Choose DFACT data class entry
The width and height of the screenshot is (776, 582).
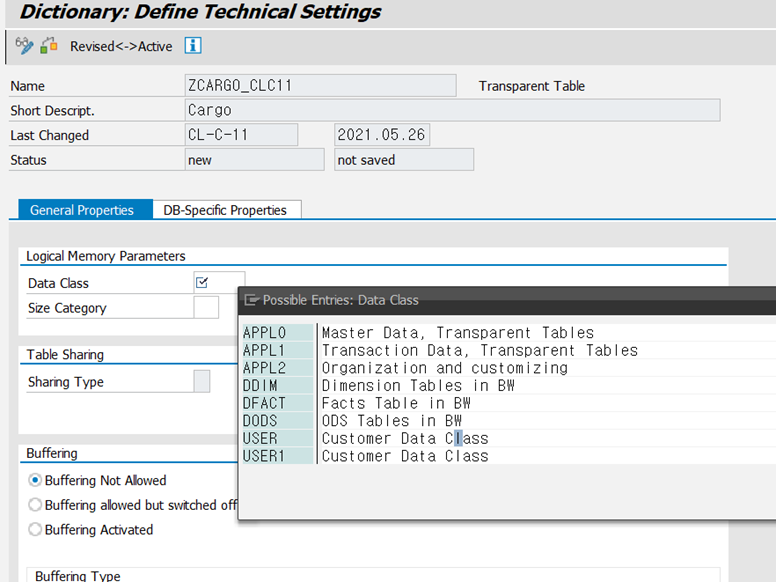click(278, 403)
